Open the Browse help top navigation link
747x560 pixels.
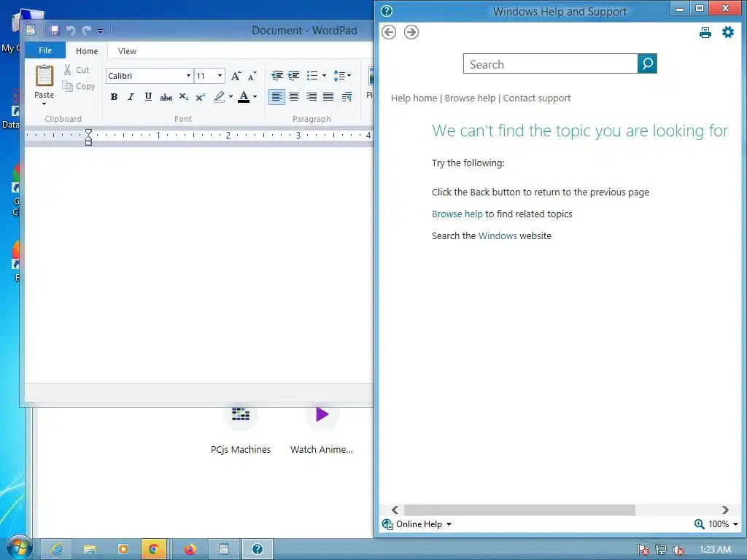tap(470, 98)
